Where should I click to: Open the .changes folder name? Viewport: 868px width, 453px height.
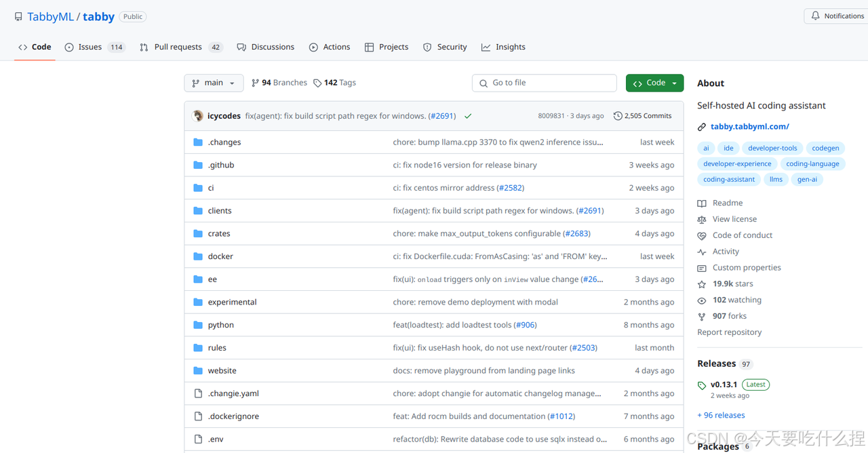[x=224, y=142]
